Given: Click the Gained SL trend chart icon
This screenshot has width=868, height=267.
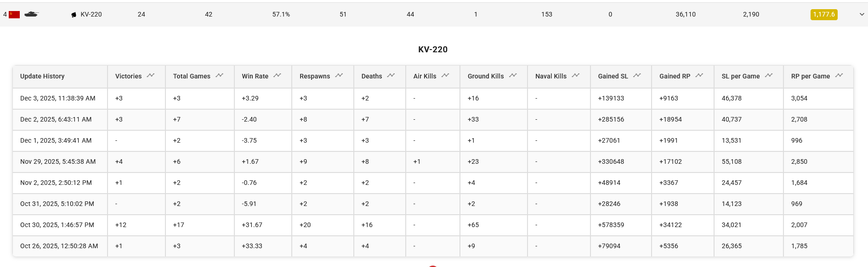Looking at the screenshot, I should [x=637, y=76].
